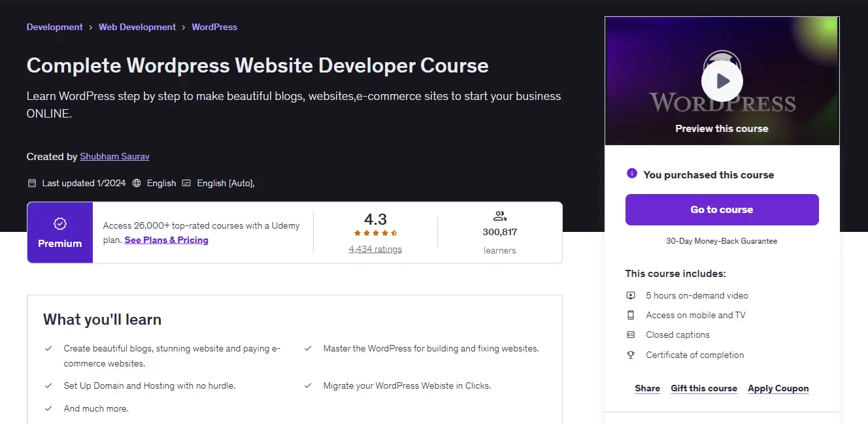Viewport: 868px width, 424px height.
Task: Click checkmark beside Set Up Domain and Hosting
Action: coord(48,386)
